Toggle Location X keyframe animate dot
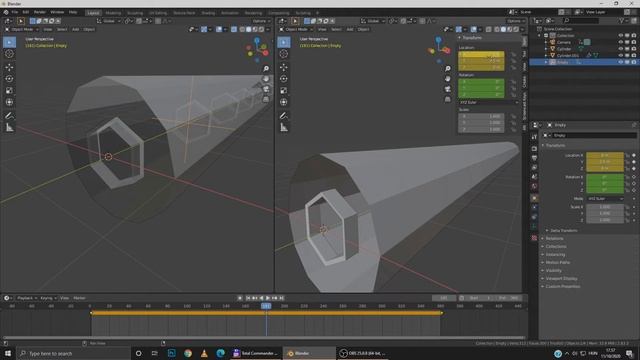Screen dimensions: 640x360 click(x=634, y=156)
